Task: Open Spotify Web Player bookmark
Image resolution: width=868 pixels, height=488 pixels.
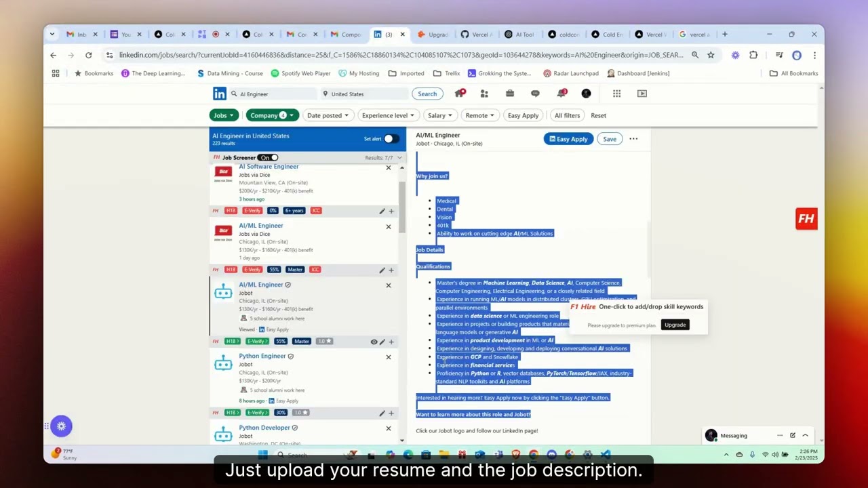Action: (300, 73)
